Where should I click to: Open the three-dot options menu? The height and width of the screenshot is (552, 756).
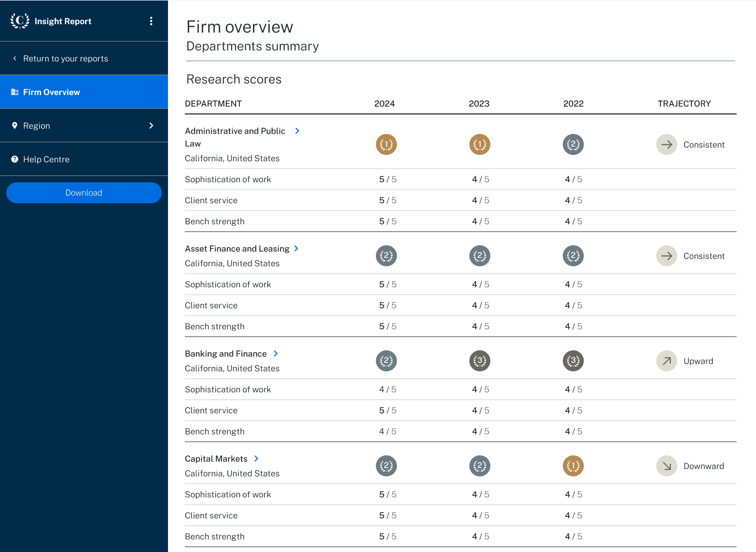tap(151, 21)
